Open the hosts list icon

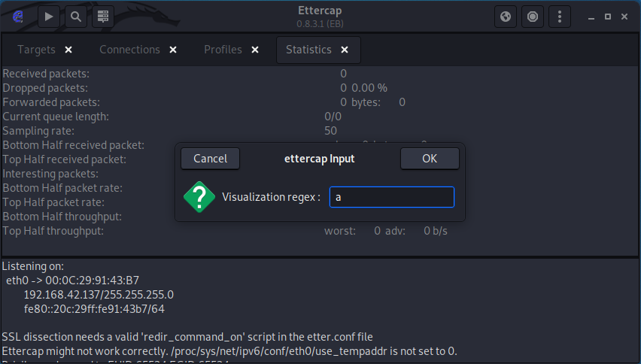pyautogui.click(x=103, y=17)
